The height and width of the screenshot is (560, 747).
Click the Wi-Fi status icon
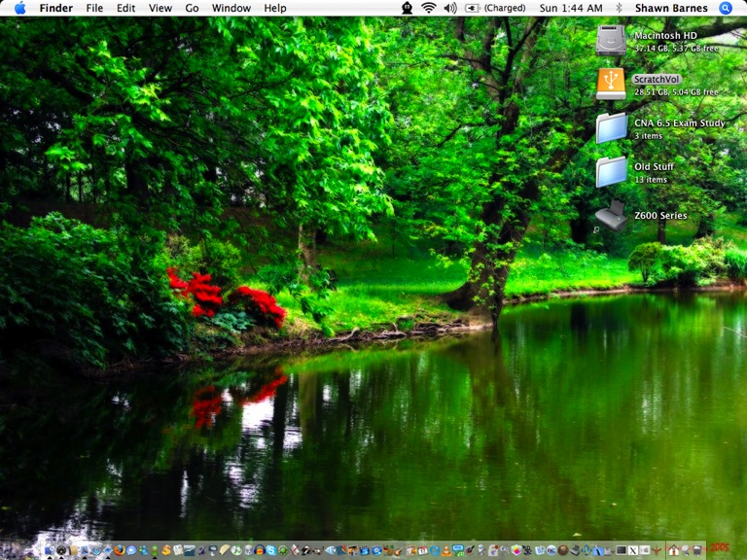coord(429,8)
